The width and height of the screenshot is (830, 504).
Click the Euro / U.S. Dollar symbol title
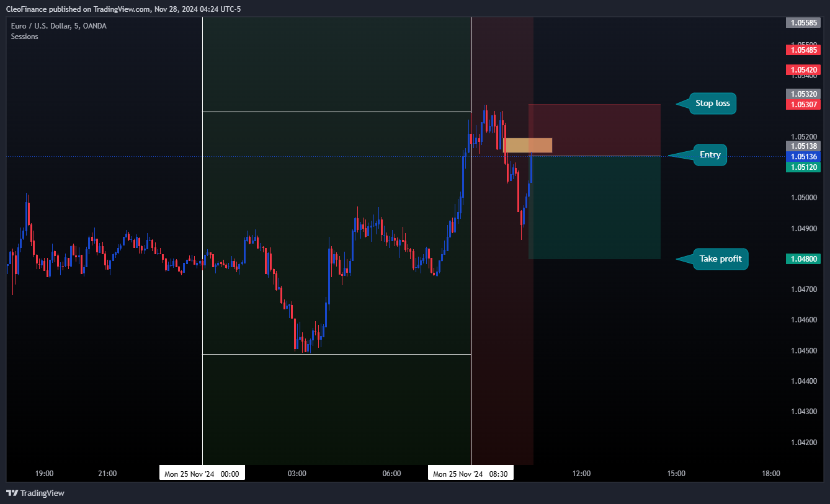pos(59,26)
